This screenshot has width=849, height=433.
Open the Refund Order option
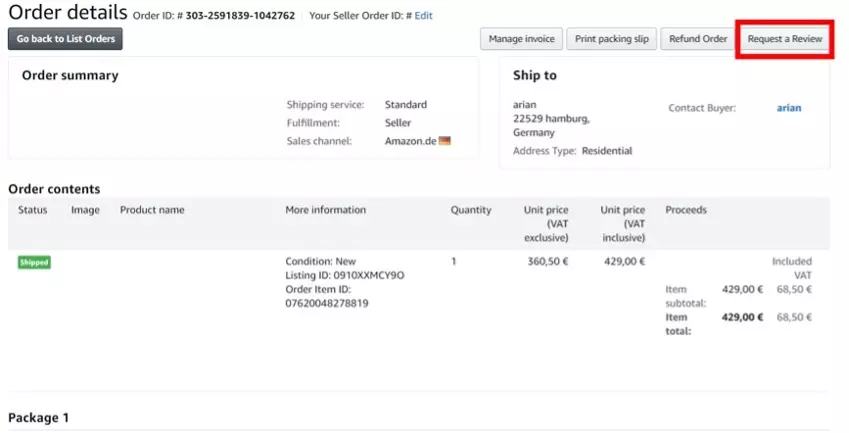pos(698,39)
